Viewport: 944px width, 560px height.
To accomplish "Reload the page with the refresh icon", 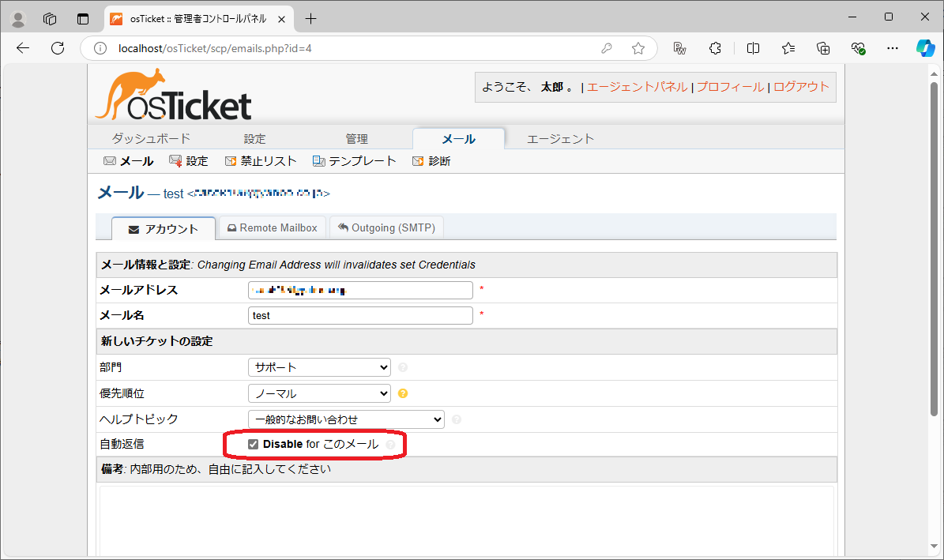I will tap(56, 47).
